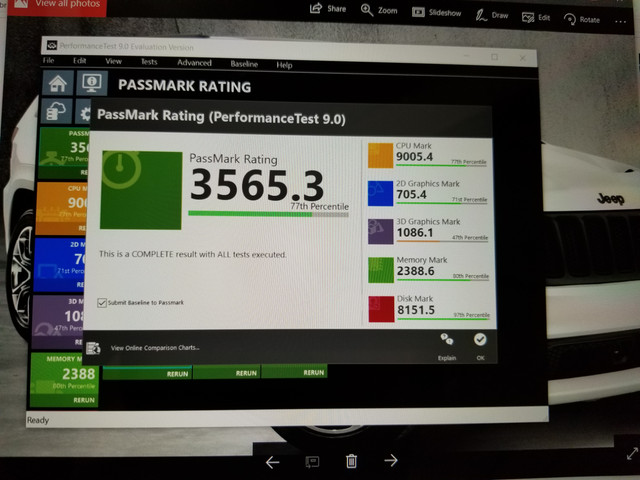Click View Online Comparison Charts link
Image resolution: width=640 pixels, height=480 pixels.
click(x=155, y=348)
